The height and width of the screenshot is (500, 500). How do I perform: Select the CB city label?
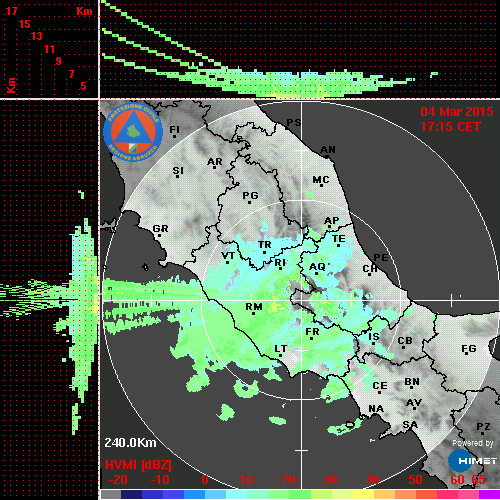point(405,341)
